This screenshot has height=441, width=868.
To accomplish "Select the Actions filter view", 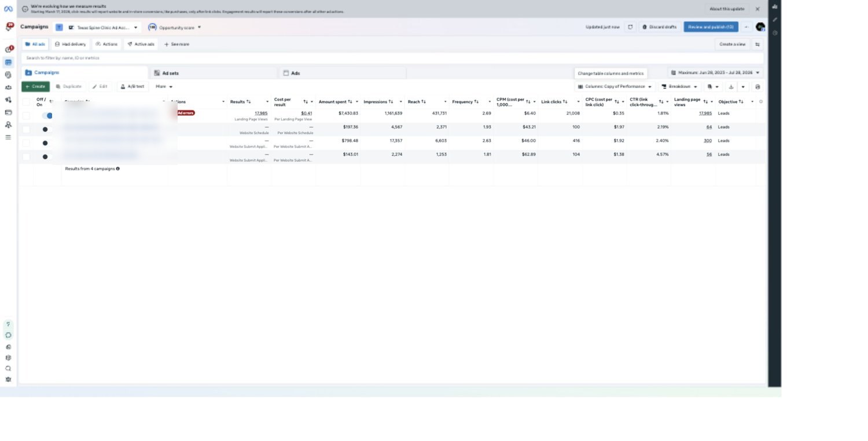I will coord(106,44).
